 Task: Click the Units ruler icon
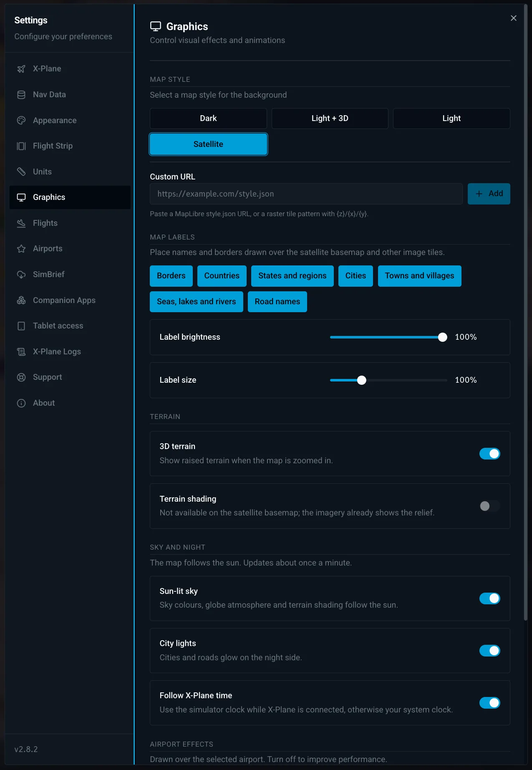[x=21, y=172]
